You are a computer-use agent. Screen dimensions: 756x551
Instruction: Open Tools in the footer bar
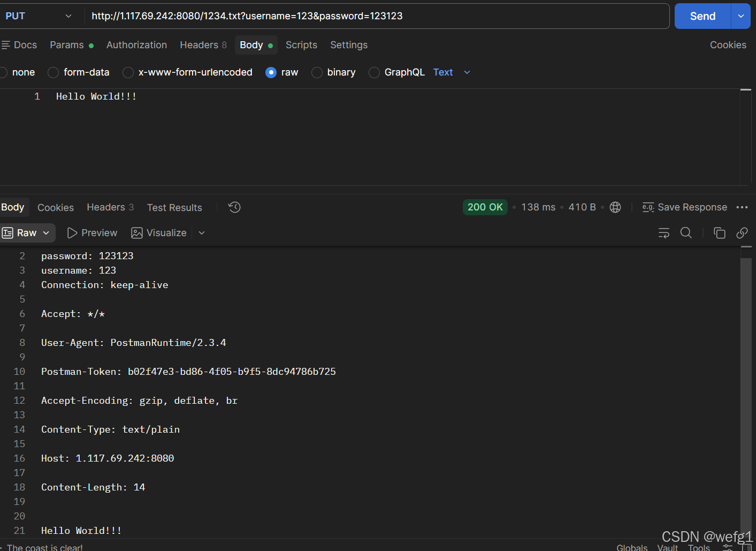point(699,547)
